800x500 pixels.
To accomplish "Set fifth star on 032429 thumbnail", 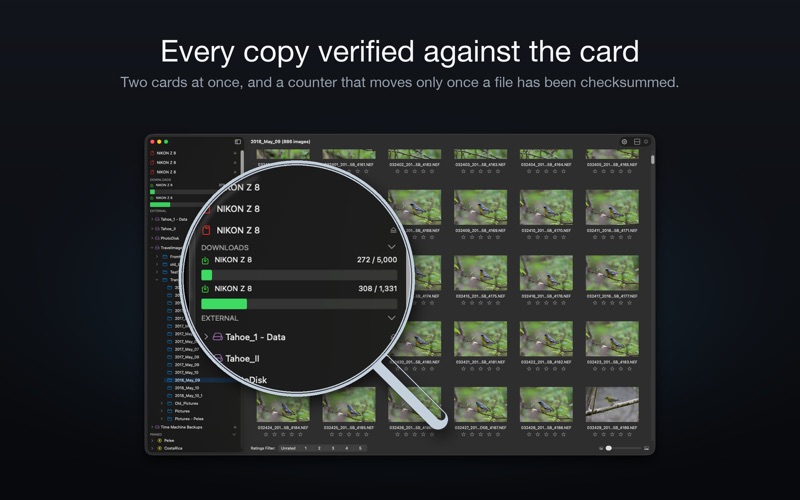I will coord(630,434).
